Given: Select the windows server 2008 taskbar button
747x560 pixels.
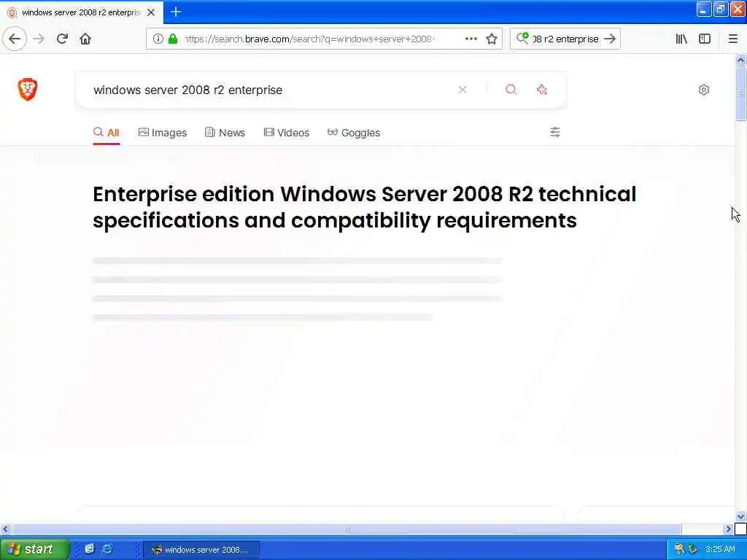Looking at the screenshot, I should tap(201, 550).
